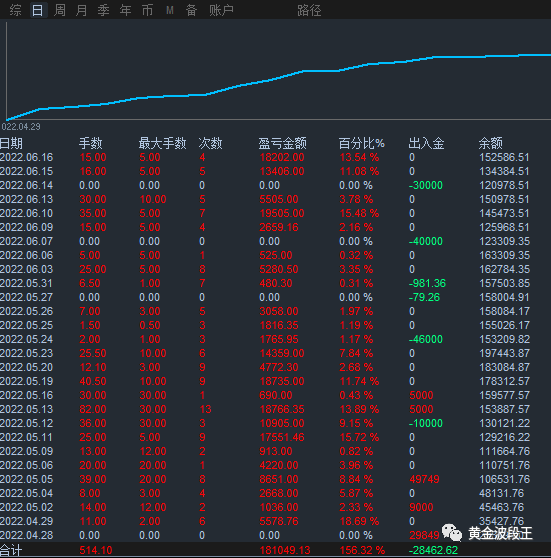Sort by the 余额 column header
The image size is (551, 558).
(x=490, y=143)
